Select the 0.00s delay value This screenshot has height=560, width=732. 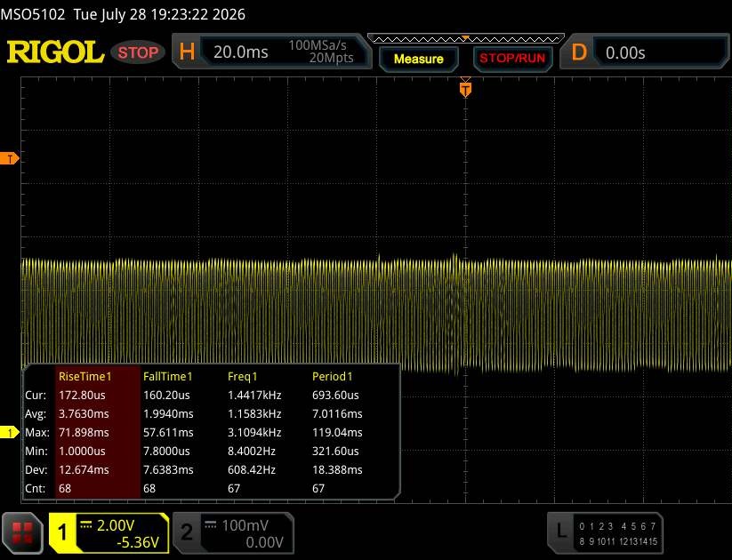(x=625, y=52)
